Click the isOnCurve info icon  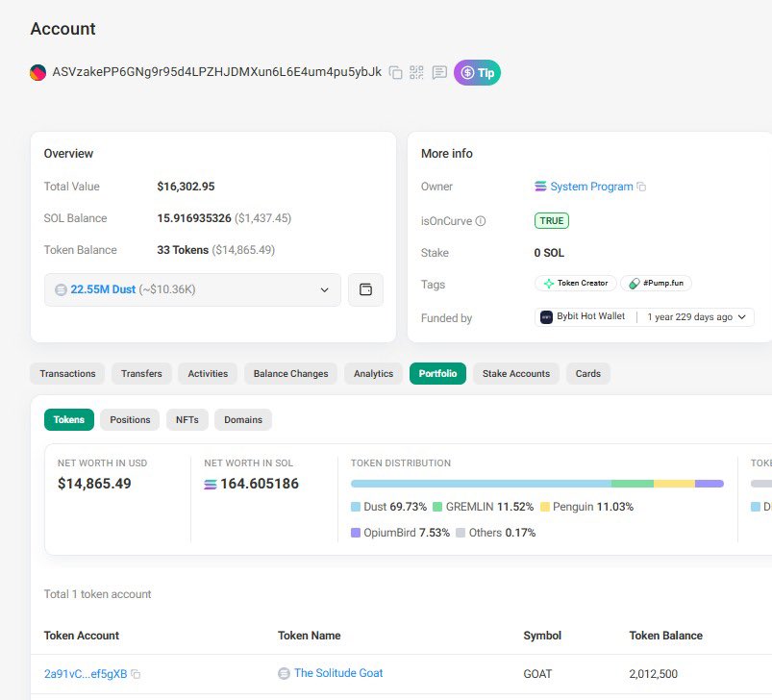pos(481,221)
